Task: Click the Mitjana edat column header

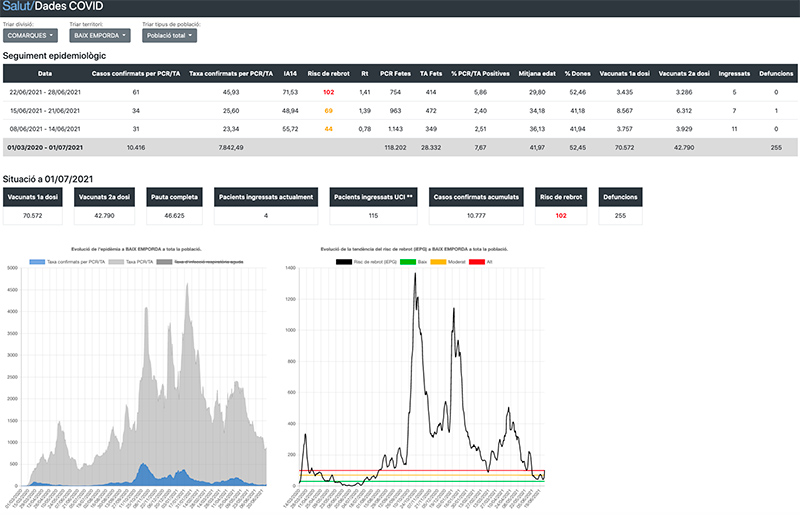Action: (x=537, y=73)
